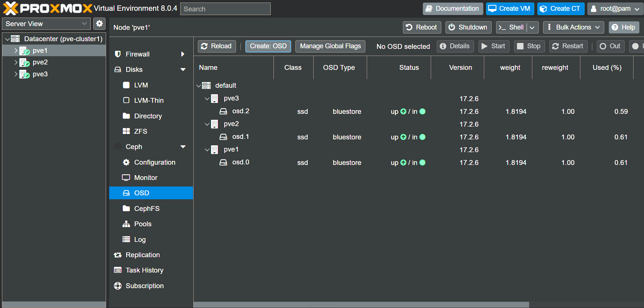Sort by the Used (%) column header
The height and width of the screenshot is (308, 644).
[x=607, y=68]
